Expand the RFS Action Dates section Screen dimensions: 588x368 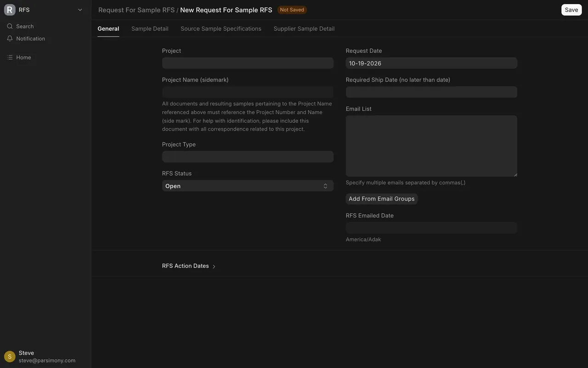pos(189,266)
